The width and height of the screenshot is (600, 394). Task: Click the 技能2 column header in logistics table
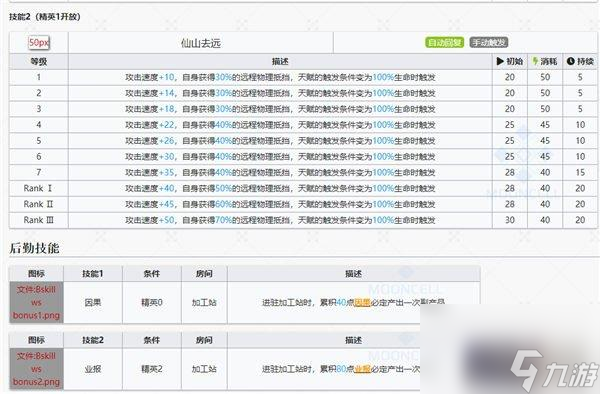(93, 340)
